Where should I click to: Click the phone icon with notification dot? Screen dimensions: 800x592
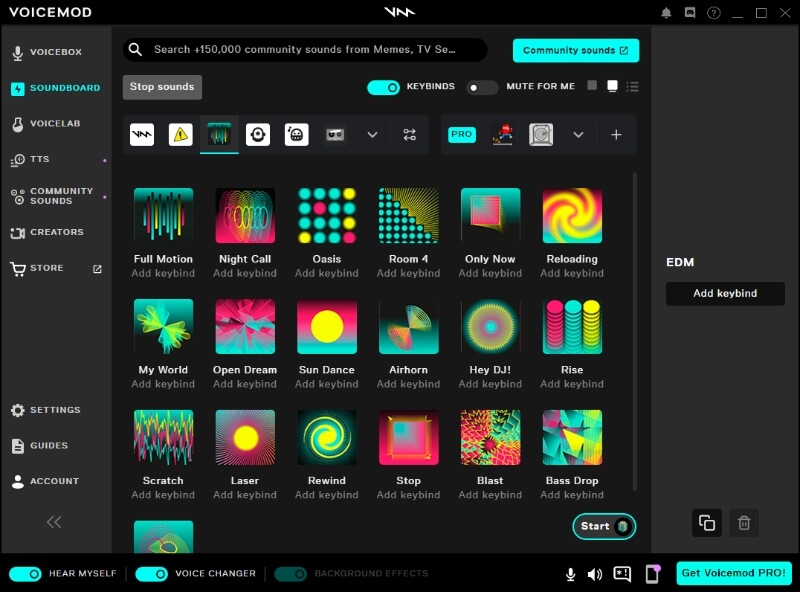tap(651, 574)
